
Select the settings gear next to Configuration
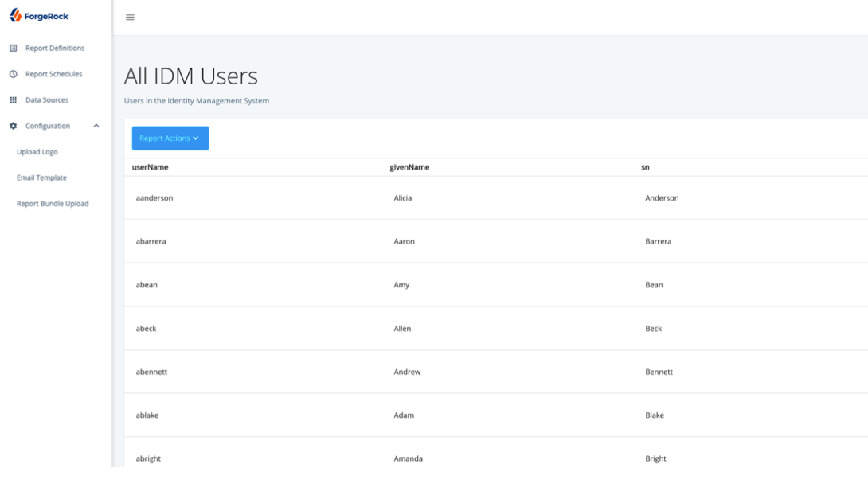12,126
